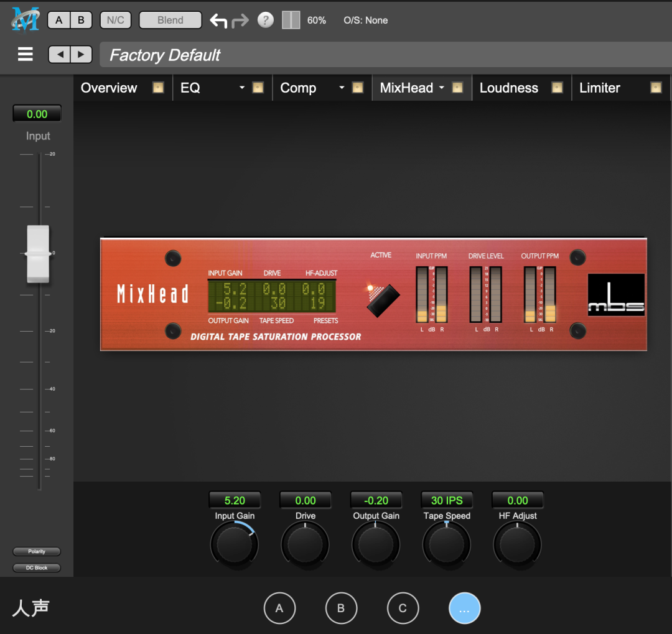Click the split panel layout icon
Screen dimensions: 672x634
[x=291, y=20]
